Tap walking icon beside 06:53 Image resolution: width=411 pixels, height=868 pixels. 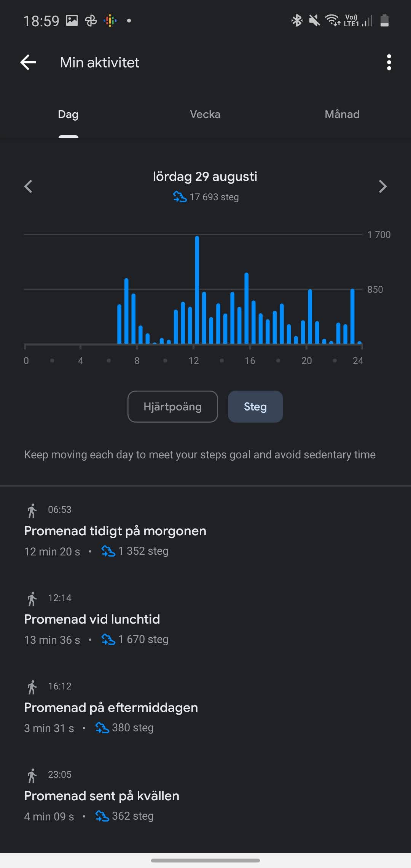(32, 510)
